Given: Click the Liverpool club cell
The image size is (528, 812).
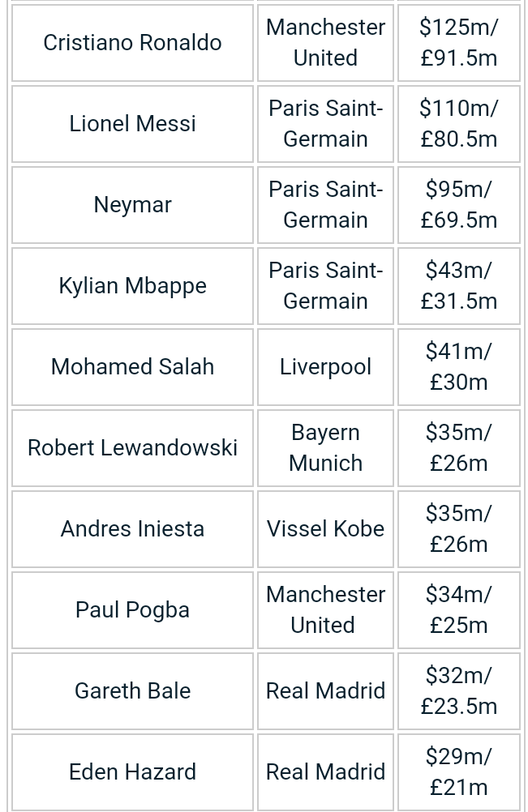Looking at the screenshot, I should 325,366.
